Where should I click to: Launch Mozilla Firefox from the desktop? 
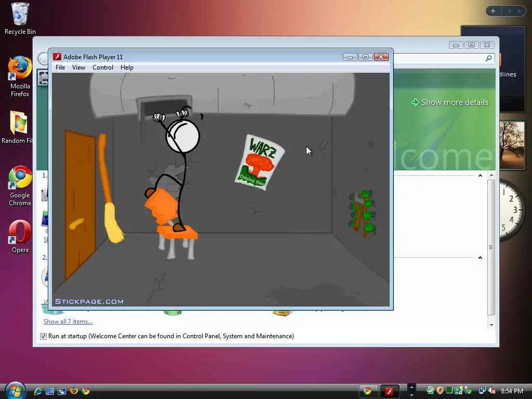click(x=20, y=77)
